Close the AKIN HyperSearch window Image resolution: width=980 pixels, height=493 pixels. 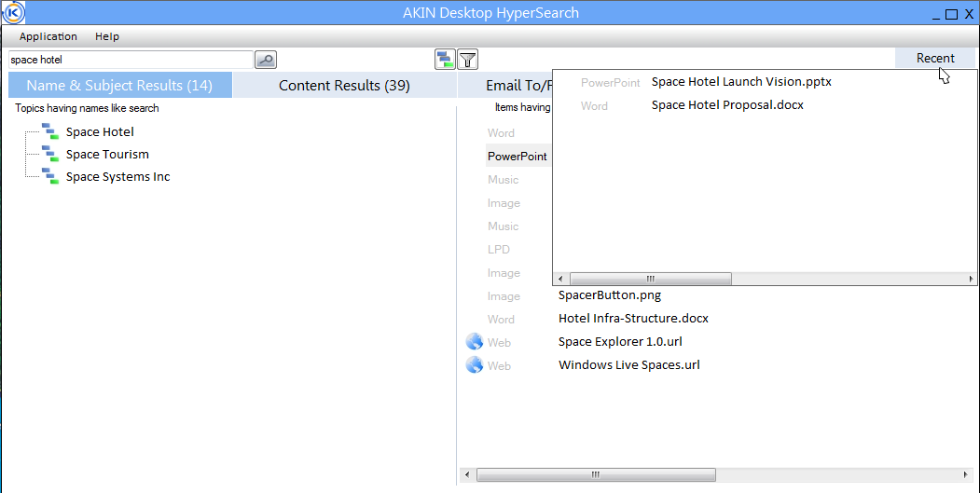969,14
